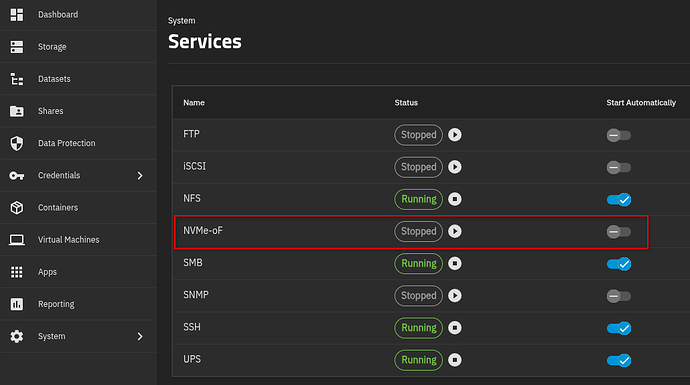Click the Running status badge for SSH
The height and width of the screenshot is (385, 690).
[418, 327]
